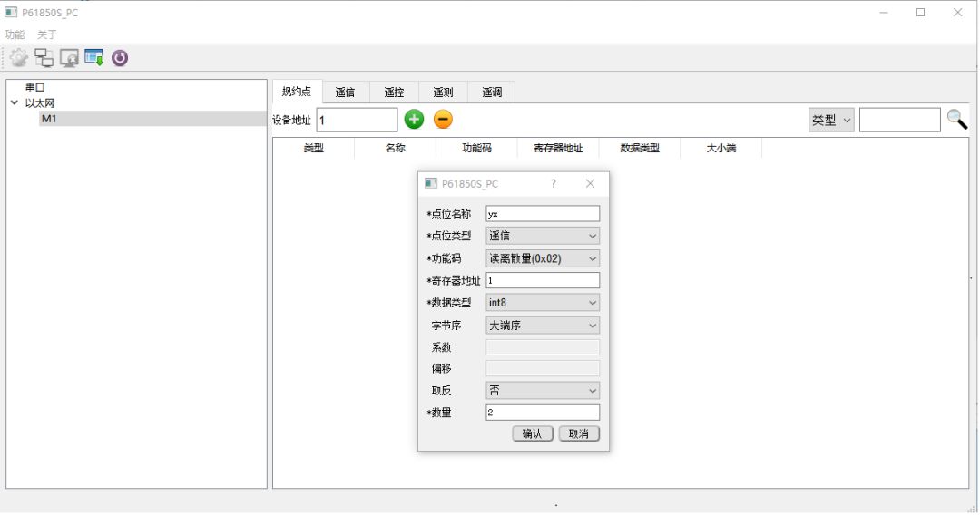This screenshot has height=515, width=980.
Task: Click the download-to-device toolbar icon
Action: coord(93,57)
